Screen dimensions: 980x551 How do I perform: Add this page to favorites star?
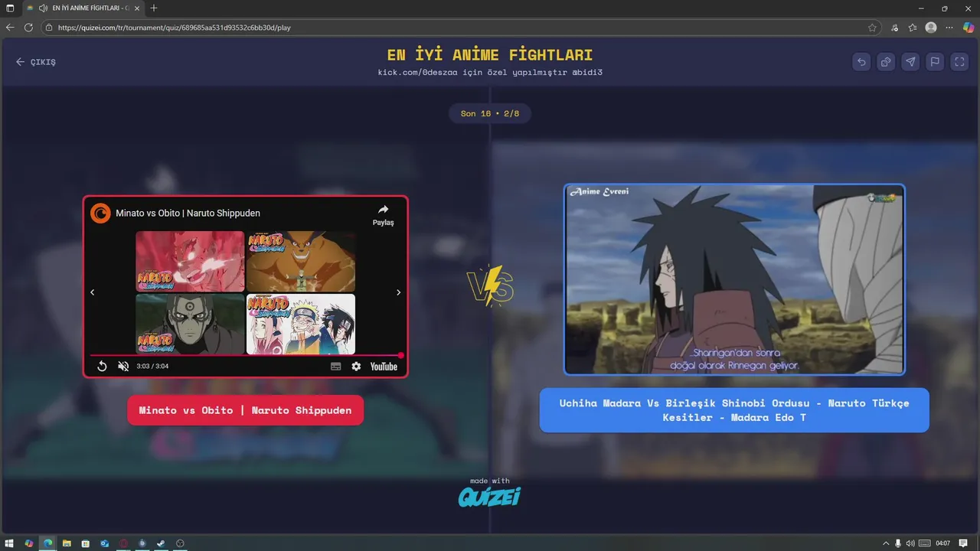click(x=872, y=28)
